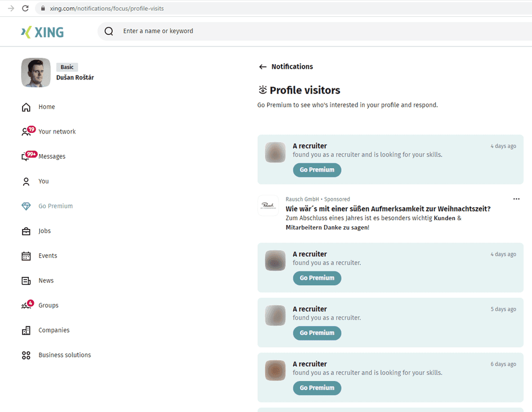532x412 pixels.
Task: Open the Companies section icon
Action: [26, 330]
